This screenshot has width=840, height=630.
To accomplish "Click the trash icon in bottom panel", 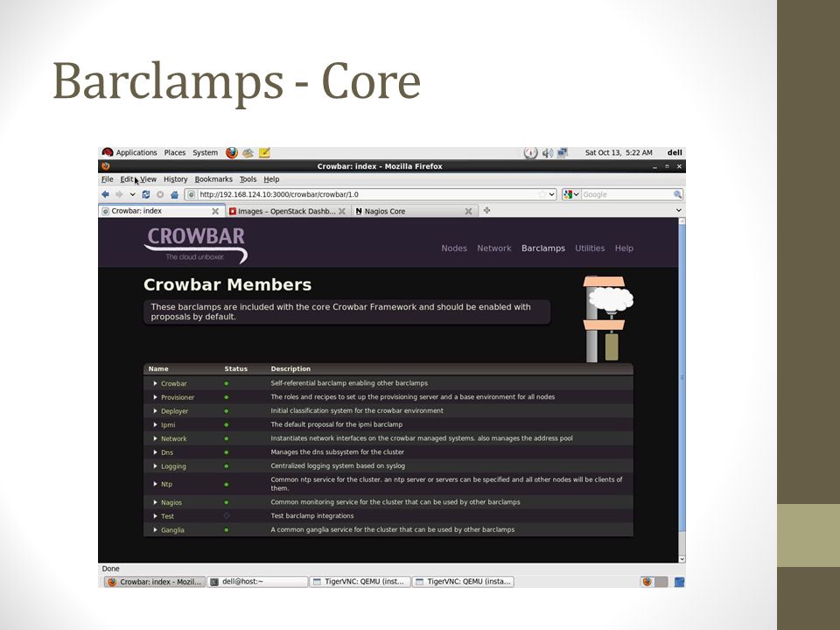I will [679, 582].
